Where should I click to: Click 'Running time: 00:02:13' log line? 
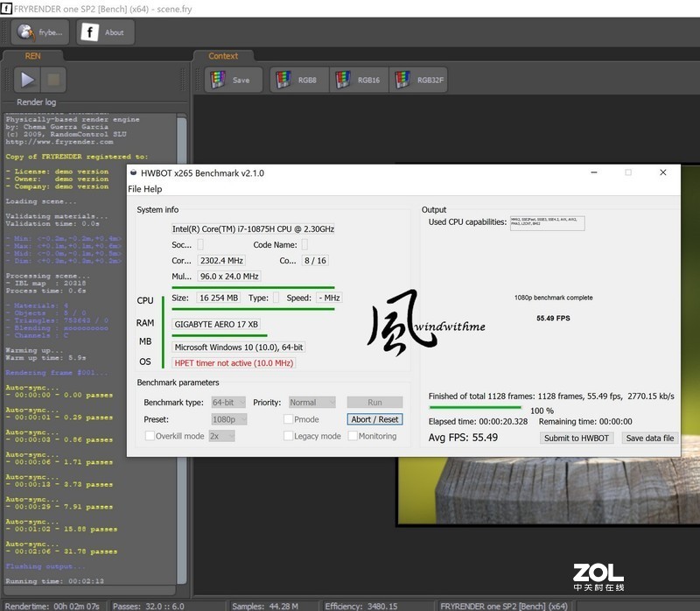click(x=54, y=581)
